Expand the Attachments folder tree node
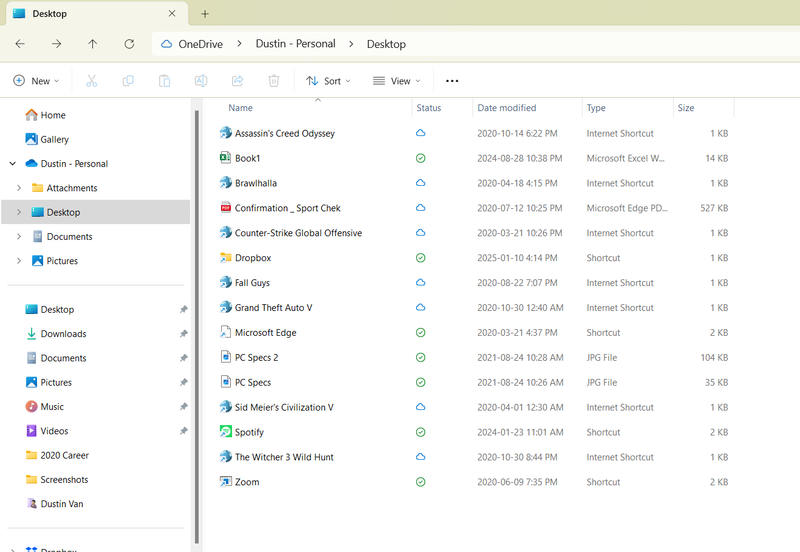Viewport: 800px width, 552px height. (x=19, y=188)
